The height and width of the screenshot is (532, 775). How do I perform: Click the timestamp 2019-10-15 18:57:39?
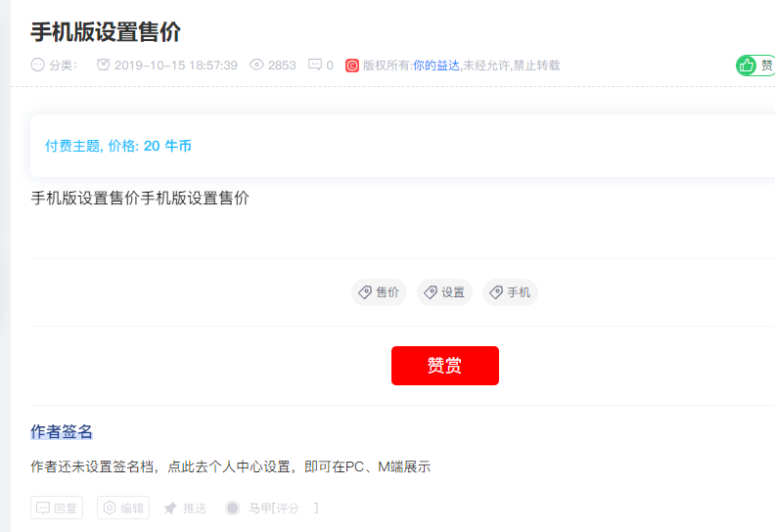click(176, 66)
